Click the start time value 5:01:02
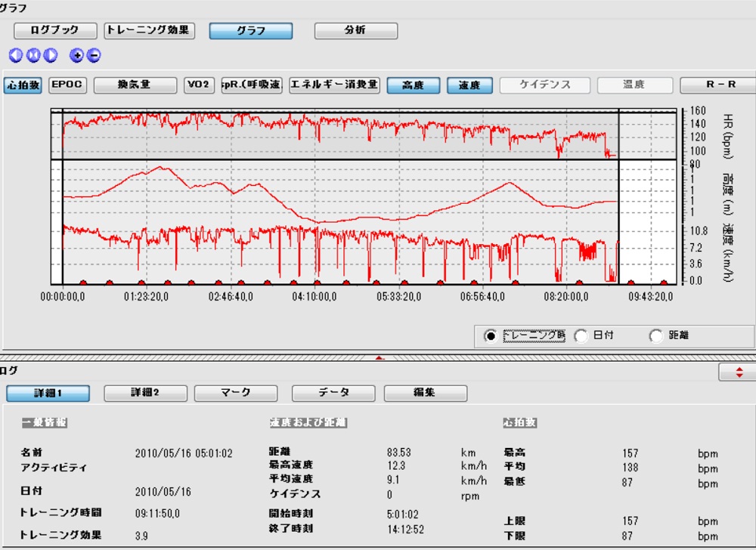Viewport: 756px width, 550px height. [403, 514]
